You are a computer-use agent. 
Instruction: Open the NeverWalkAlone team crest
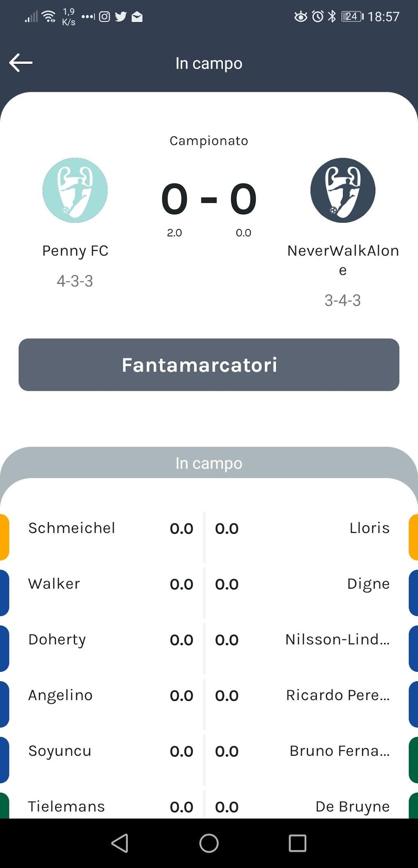[343, 190]
